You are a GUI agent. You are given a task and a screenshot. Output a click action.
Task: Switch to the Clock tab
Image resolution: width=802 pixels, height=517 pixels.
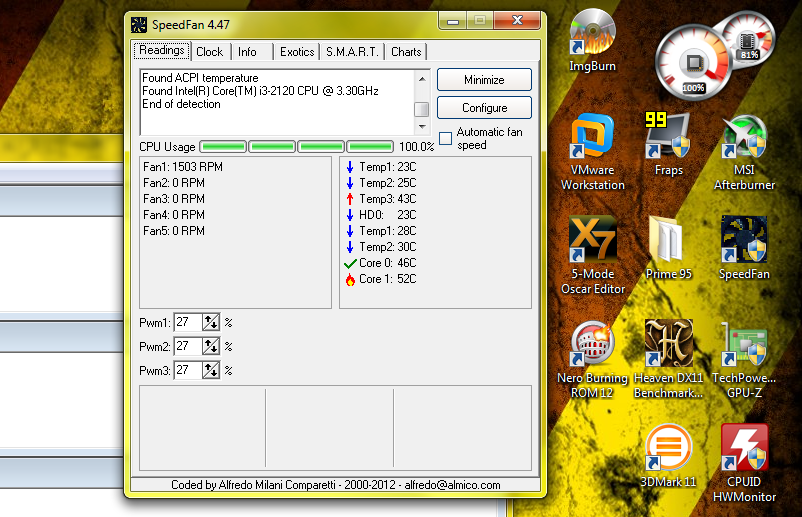click(210, 52)
